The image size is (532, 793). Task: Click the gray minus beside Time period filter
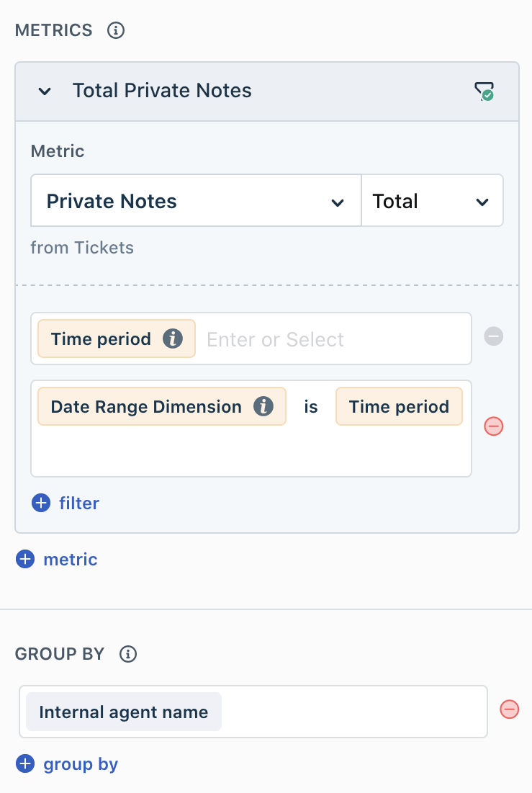coord(494,336)
